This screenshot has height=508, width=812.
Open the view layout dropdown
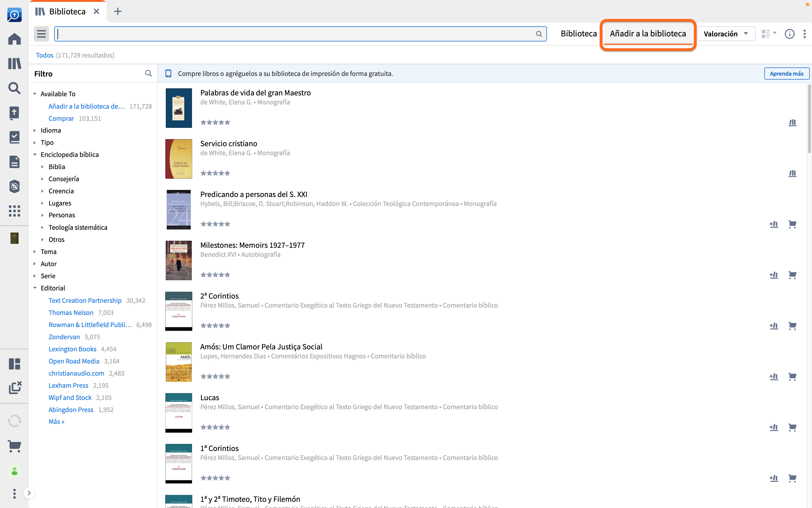[769, 34]
